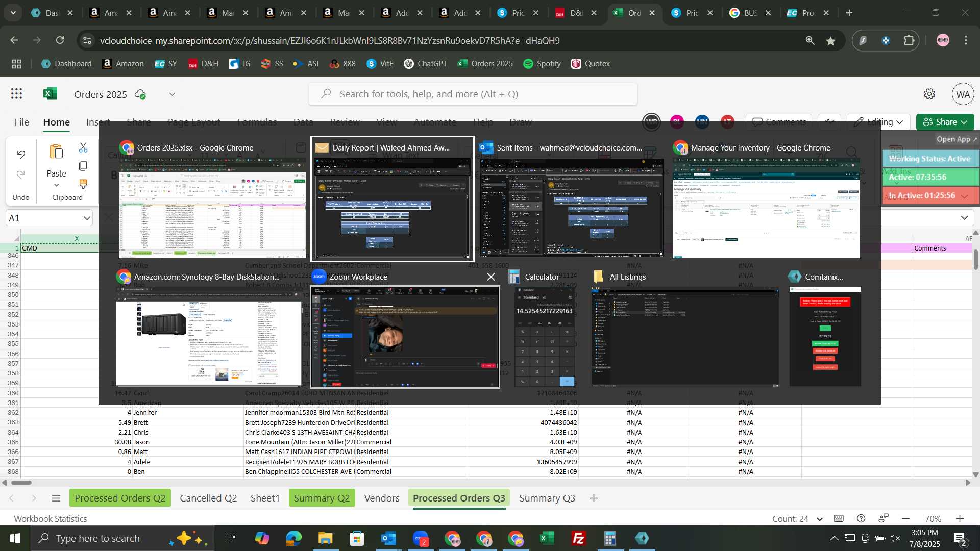Open File Explorer from the taskbar
This screenshot has width=980, height=551.
coord(325,538)
